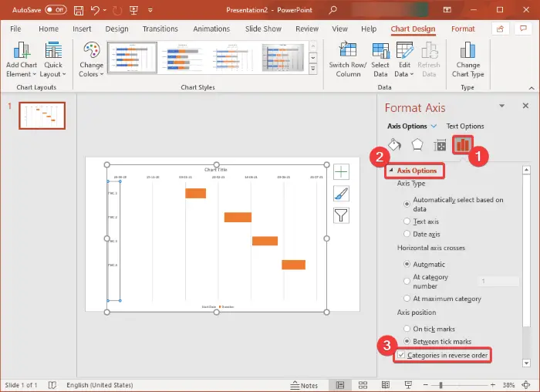Open the Insert tab
The image size is (540, 392).
click(x=82, y=29)
